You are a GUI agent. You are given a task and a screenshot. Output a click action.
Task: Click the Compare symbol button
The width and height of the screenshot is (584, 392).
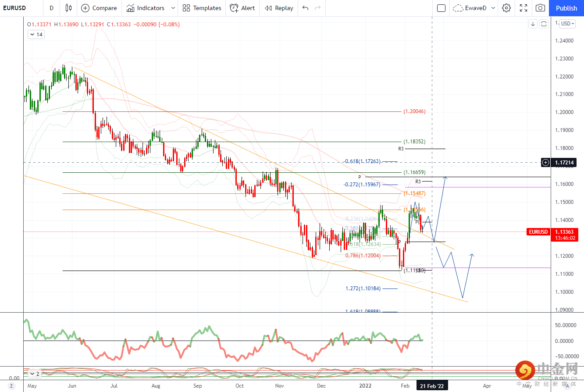click(x=99, y=8)
